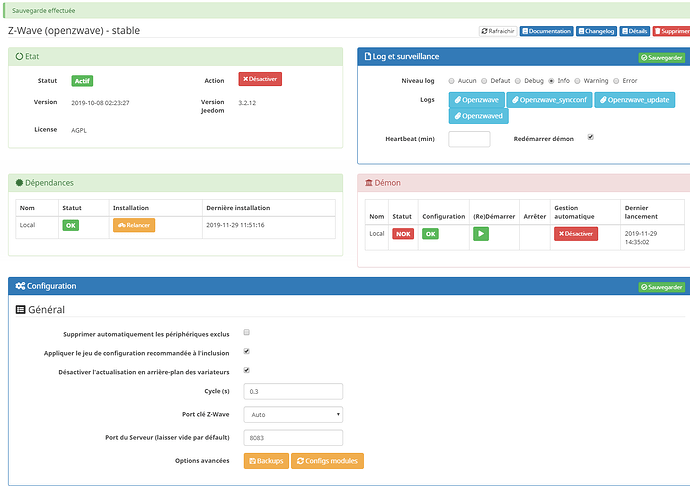Toggle Désactiver l'actualisation en arrière-plan des variateurs

point(246,370)
